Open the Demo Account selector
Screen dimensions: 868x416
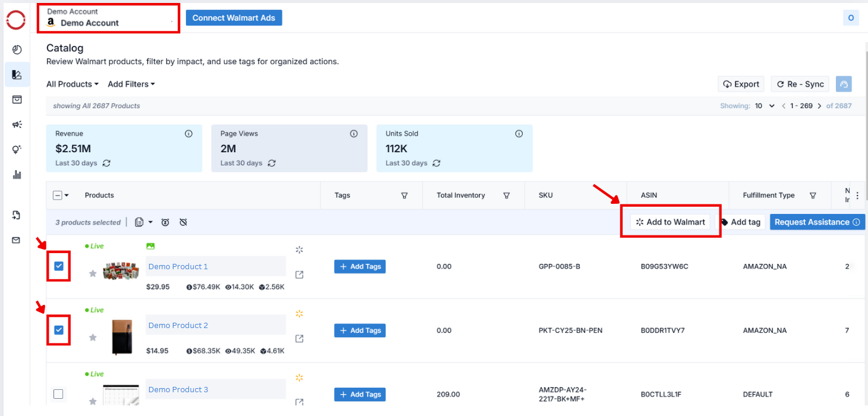coord(108,18)
